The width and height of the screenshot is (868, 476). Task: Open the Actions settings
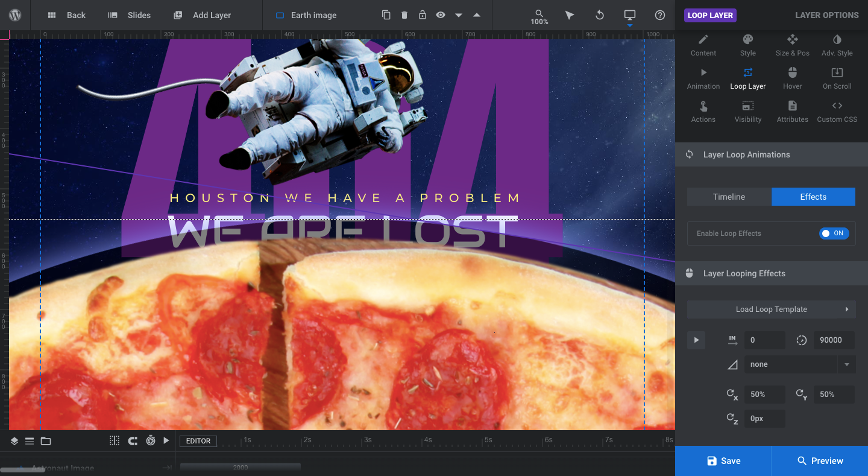click(703, 112)
